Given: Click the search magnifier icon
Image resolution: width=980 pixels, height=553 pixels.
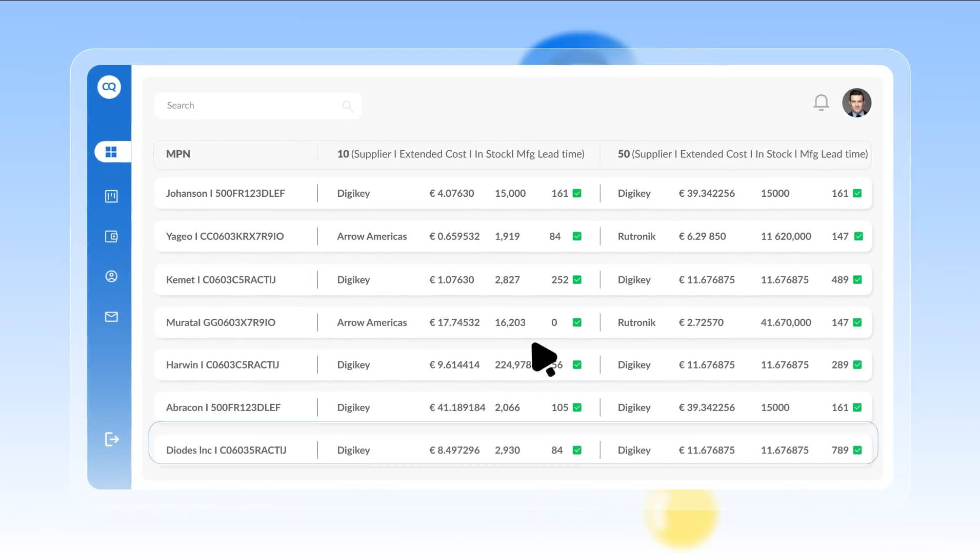Looking at the screenshot, I should pos(347,106).
